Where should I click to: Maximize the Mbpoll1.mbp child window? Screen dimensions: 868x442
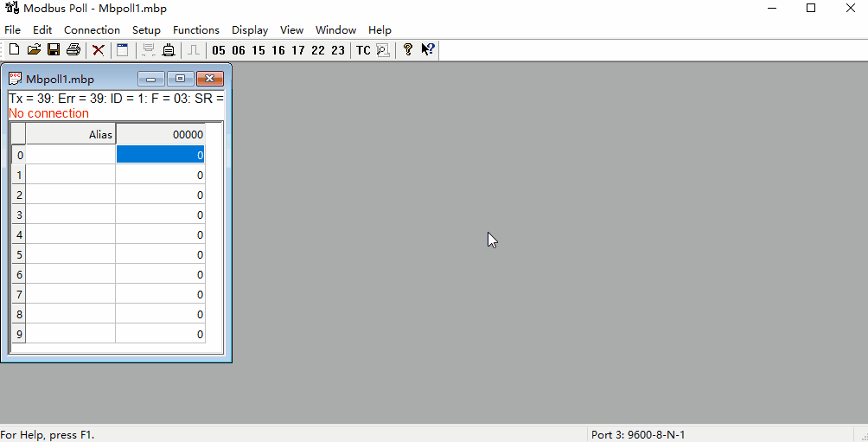[x=181, y=79]
